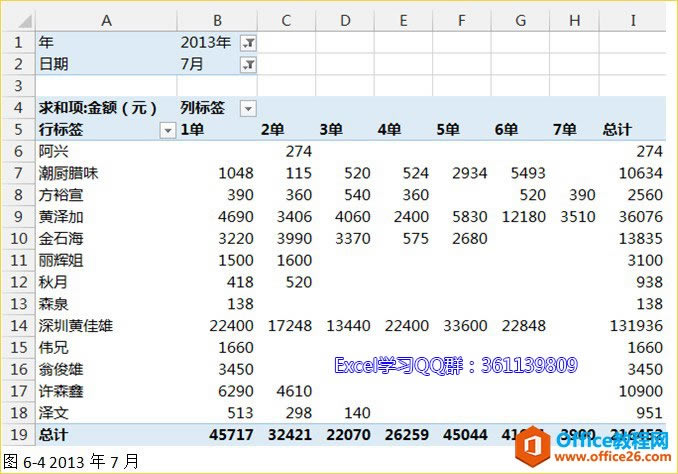This screenshot has width=678, height=474.
Task: Select column C header
Action: (286, 20)
